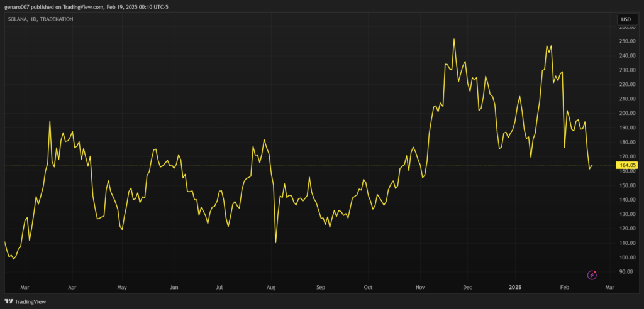Screen dimensions: 644x309
Task: Click the dotted yellow current price line
Action: tap(314, 165)
